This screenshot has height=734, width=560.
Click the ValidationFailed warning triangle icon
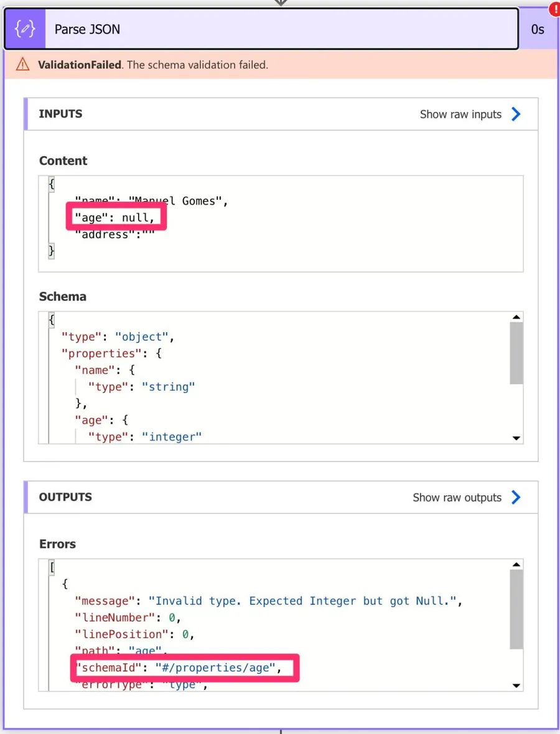pos(23,65)
